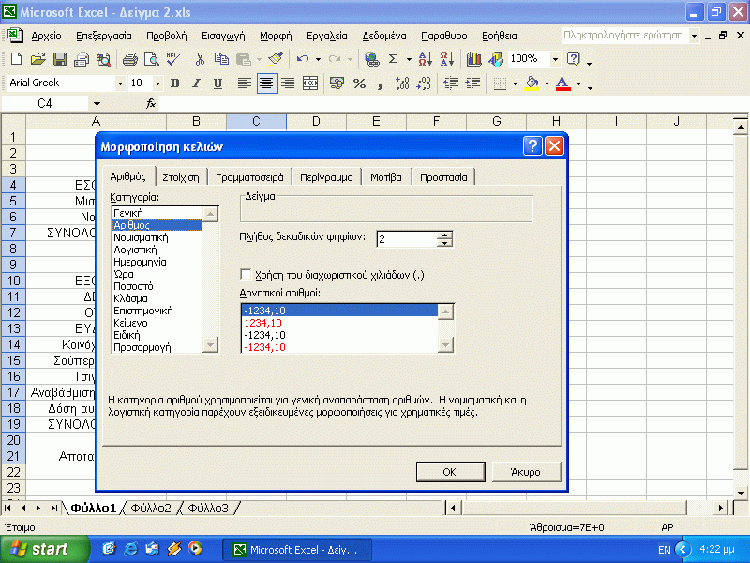The height and width of the screenshot is (563, 750).
Task: Click the Font Color red A
Action: (563, 84)
